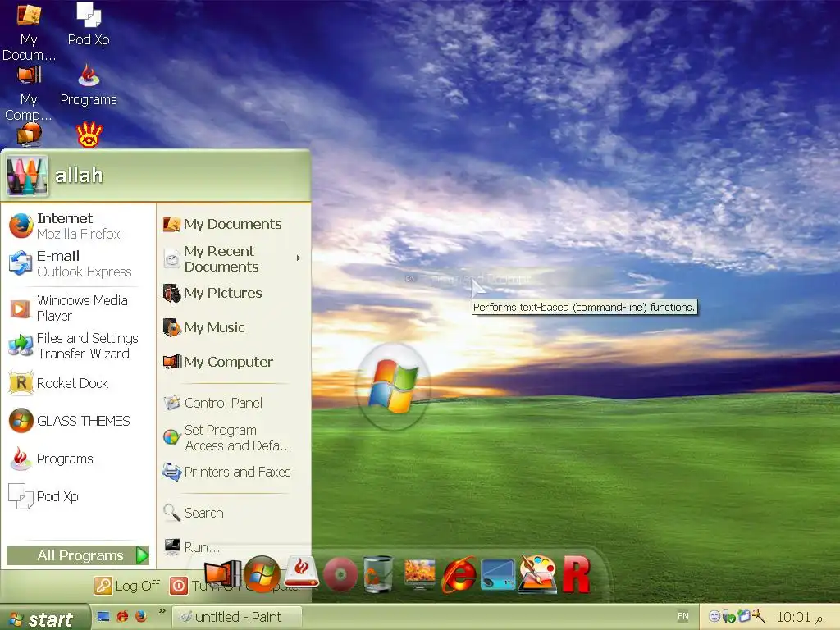Switch to untitled - Paint taskbar button
Image resolution: width=840 pixels, height=630 pixels.
click(237, 617)
